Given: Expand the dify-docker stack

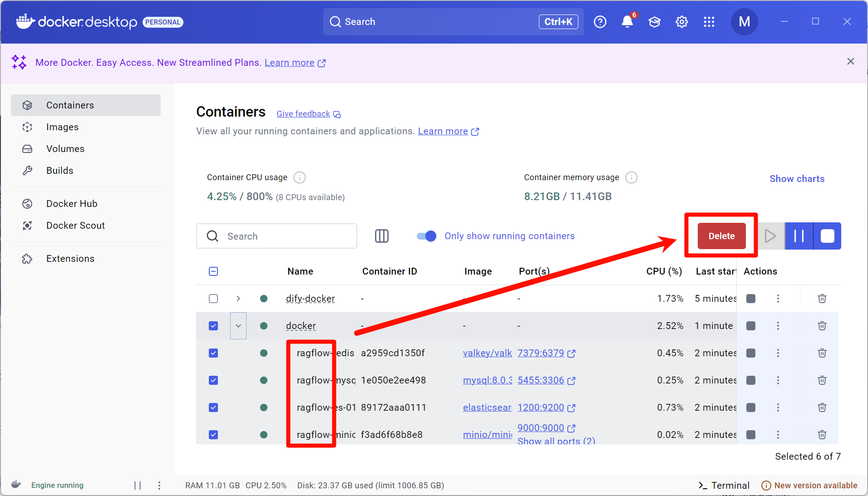Looking at the screenshot, I should pos(238,299).
